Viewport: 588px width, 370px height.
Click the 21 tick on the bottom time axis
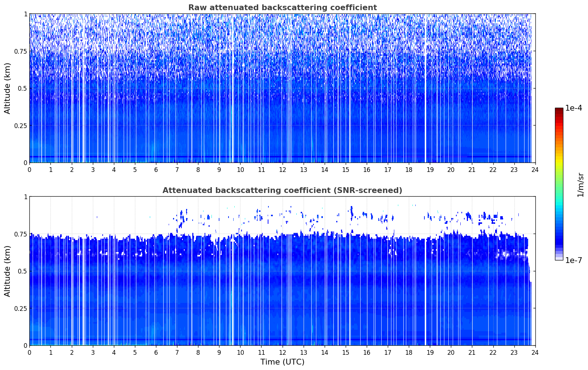click(472, 353)
